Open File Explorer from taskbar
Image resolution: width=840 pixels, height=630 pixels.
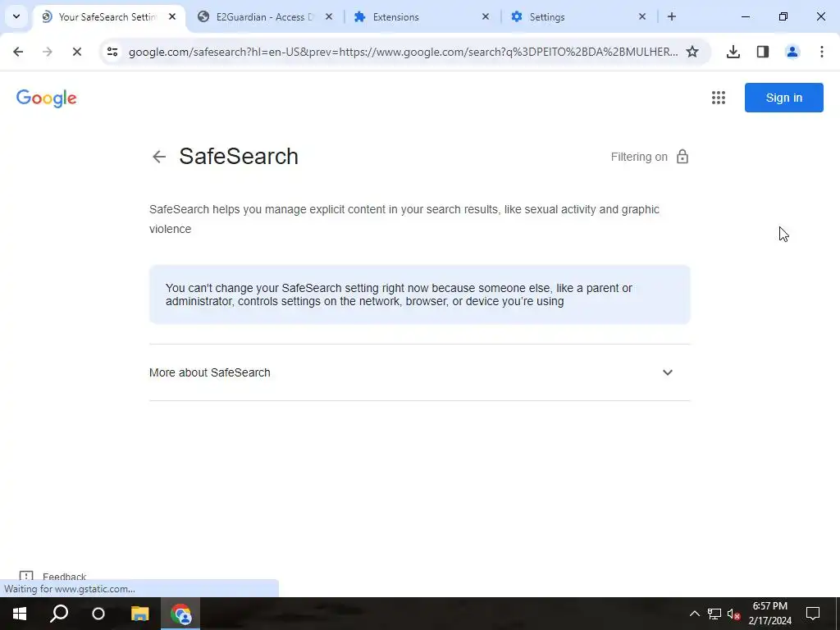tap(139, 614)
